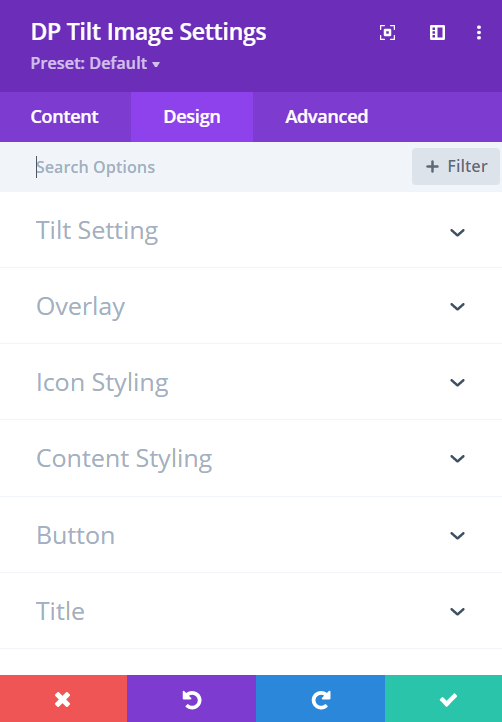Select the Design tab
Image resolution: width=502 pixels, height=722 pixels.
[x=192, y=117]
